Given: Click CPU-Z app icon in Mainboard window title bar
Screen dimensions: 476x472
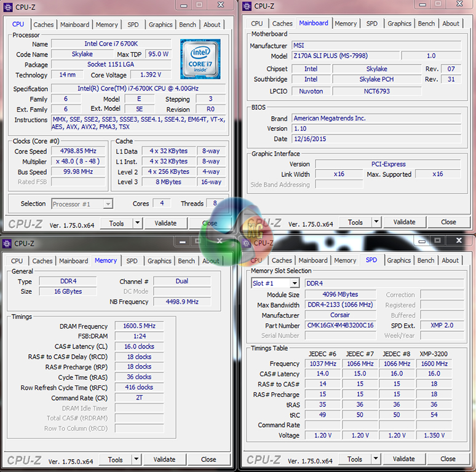Looking at the screenshot, I should coord(247,6).
